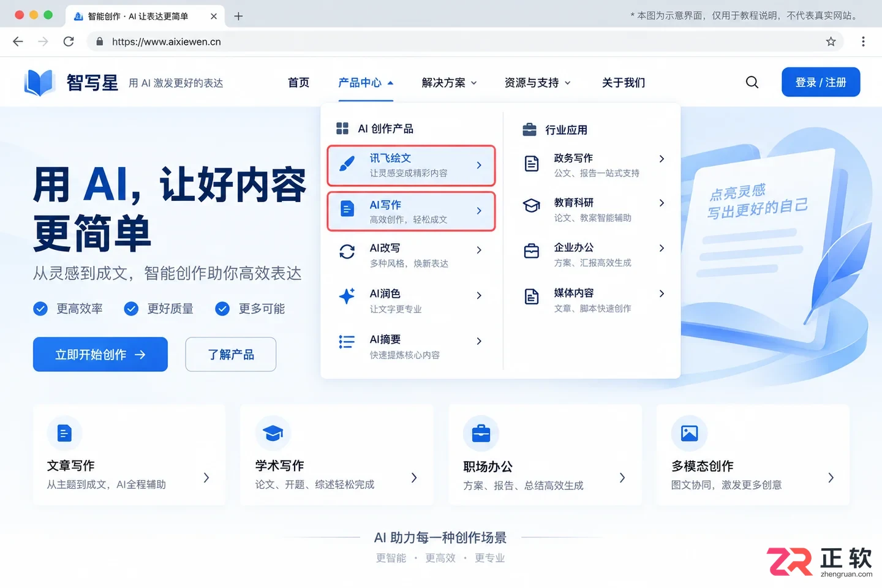Open the browser three-dot menu
This screenshot has height=588, width=882.
pyautogui.click(x=863, y=42)
